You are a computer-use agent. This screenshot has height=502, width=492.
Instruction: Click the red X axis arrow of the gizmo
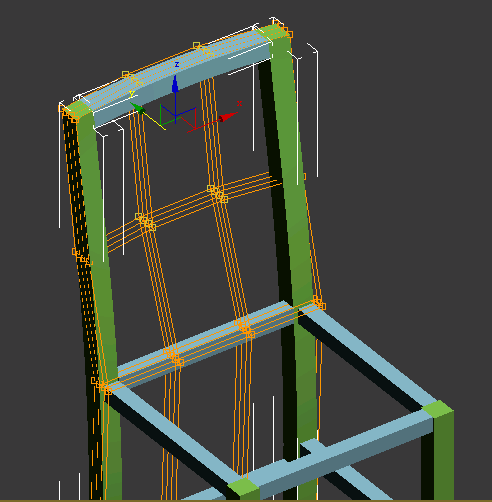tap(228, 117)
